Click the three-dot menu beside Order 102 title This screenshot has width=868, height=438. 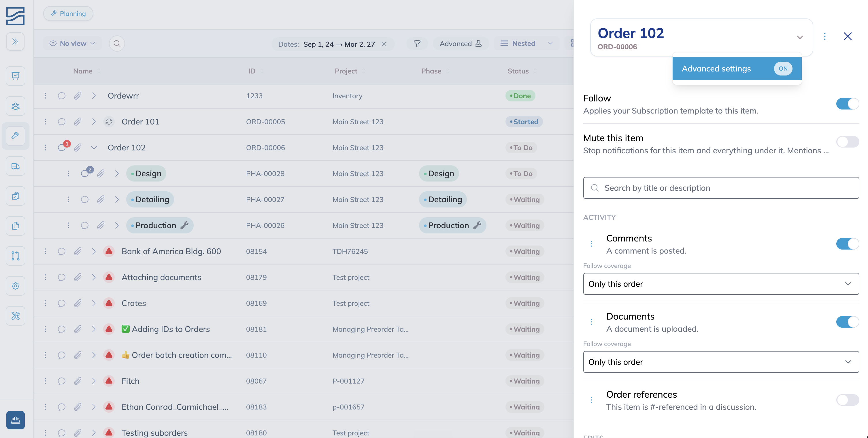click(x=824, y=36)
